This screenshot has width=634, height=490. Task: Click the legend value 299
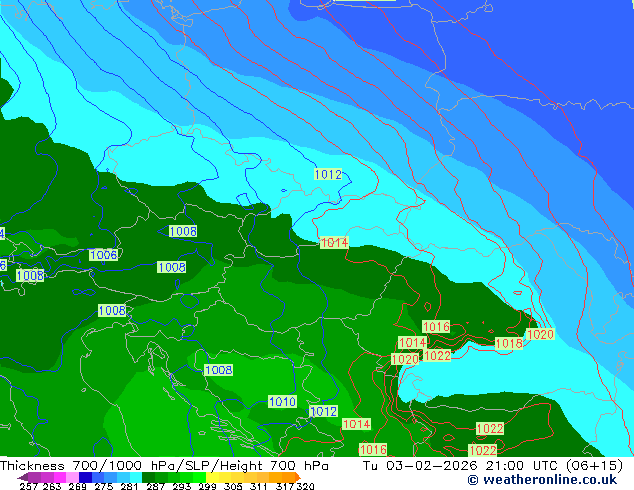(x=207, y=486)
